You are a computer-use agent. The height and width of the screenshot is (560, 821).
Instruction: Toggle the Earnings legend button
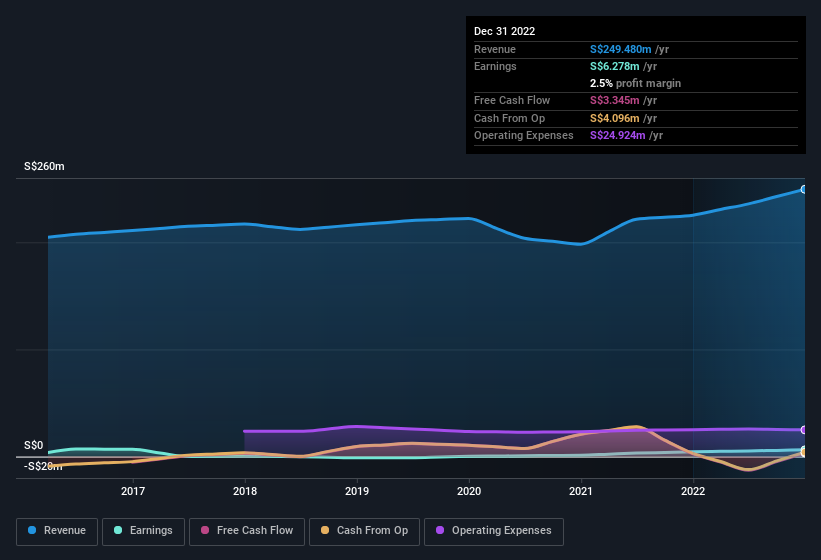tap(143, 531)
